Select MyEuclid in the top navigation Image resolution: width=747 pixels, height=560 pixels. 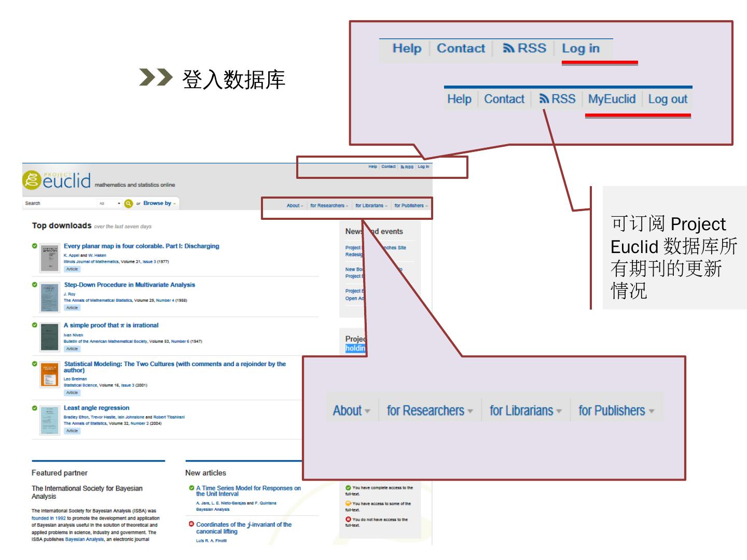[611, 99]
